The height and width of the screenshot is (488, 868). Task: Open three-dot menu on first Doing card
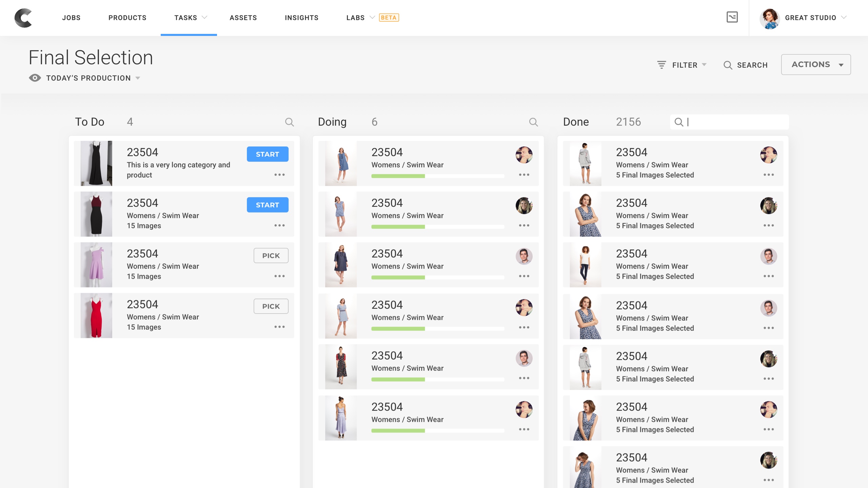pos(524,175)
